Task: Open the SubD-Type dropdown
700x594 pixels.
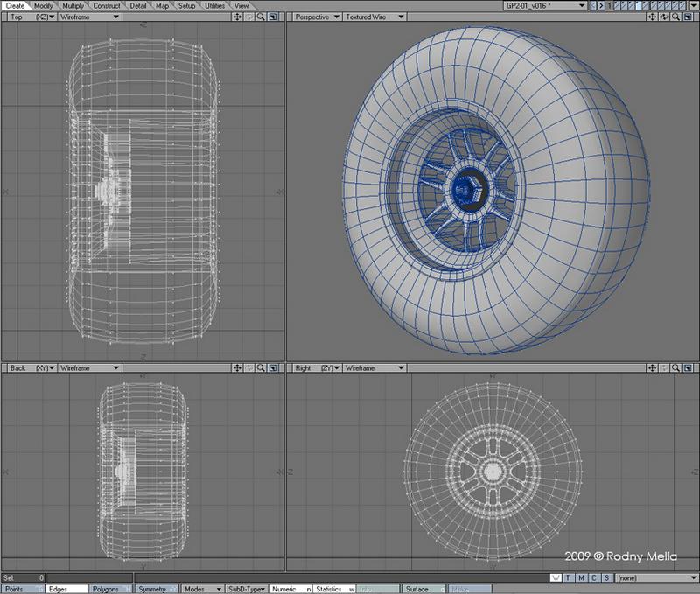Action: [x=246, y=589]
